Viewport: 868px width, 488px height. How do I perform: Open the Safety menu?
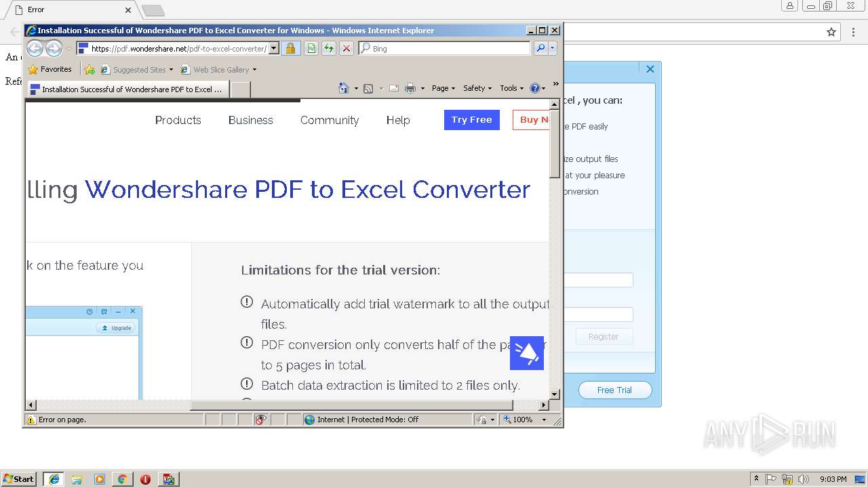pos(477,88)
